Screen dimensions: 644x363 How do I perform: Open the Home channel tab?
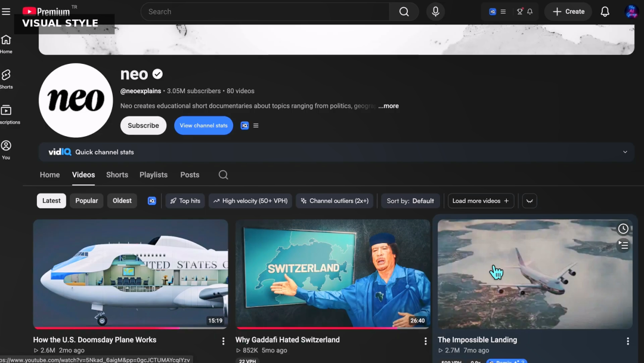pyautogui.click(x=49, y=175)
